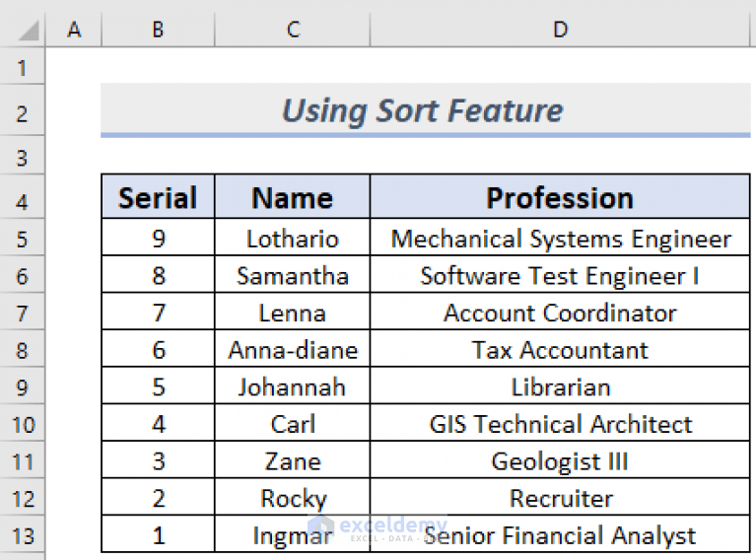Select row 4 header

click(x=23, y=202)
